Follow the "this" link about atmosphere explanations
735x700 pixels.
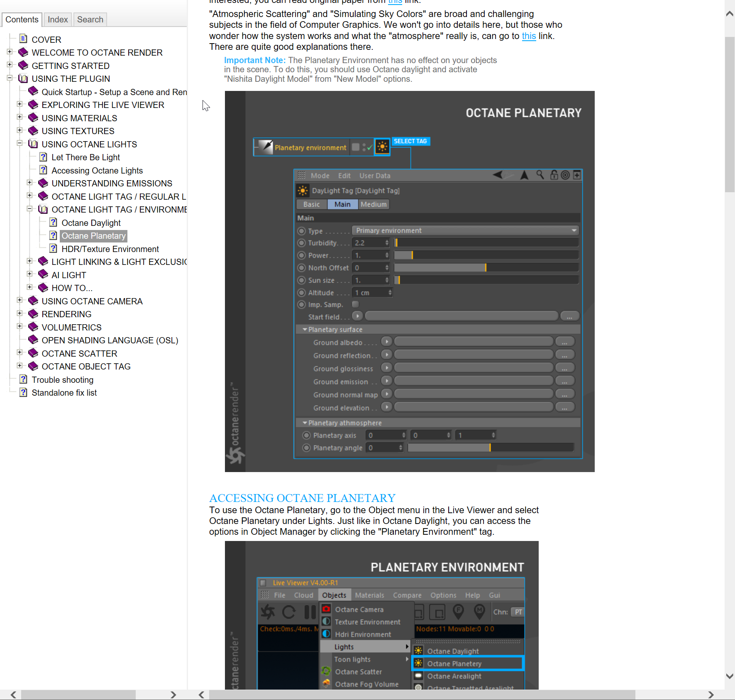(529, 36)
